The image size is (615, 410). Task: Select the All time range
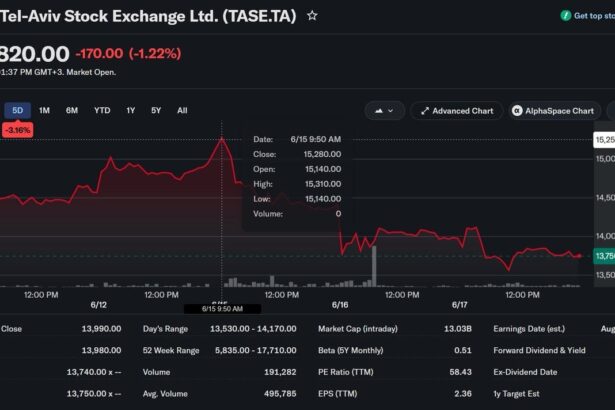(182, 111)
